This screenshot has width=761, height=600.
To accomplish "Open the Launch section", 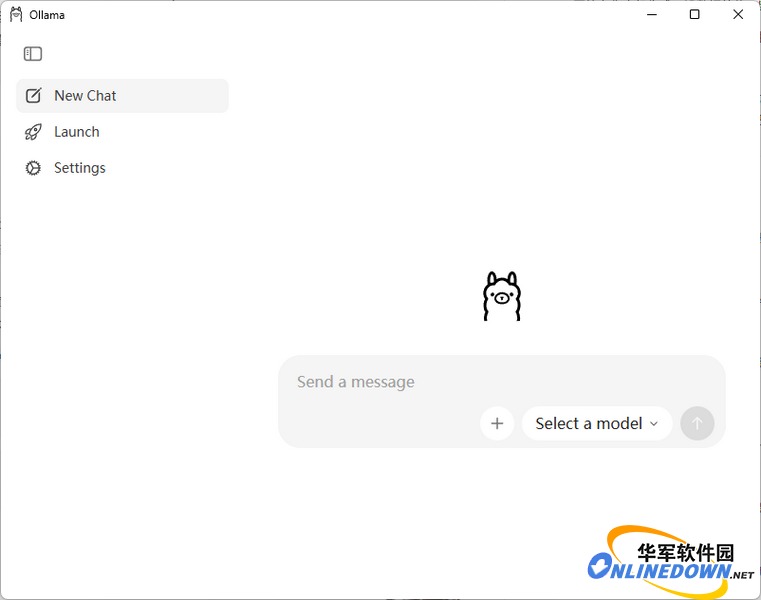I will 122,132.
